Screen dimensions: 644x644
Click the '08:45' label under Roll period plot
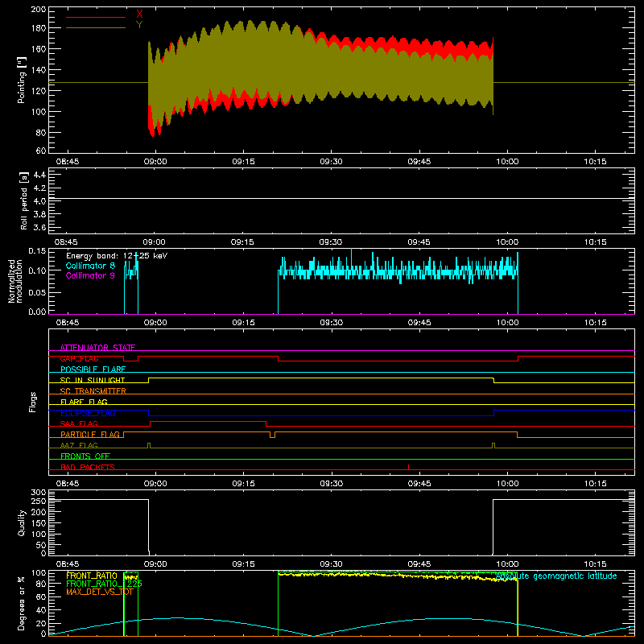pyautogui.click(x=66, y=242)
